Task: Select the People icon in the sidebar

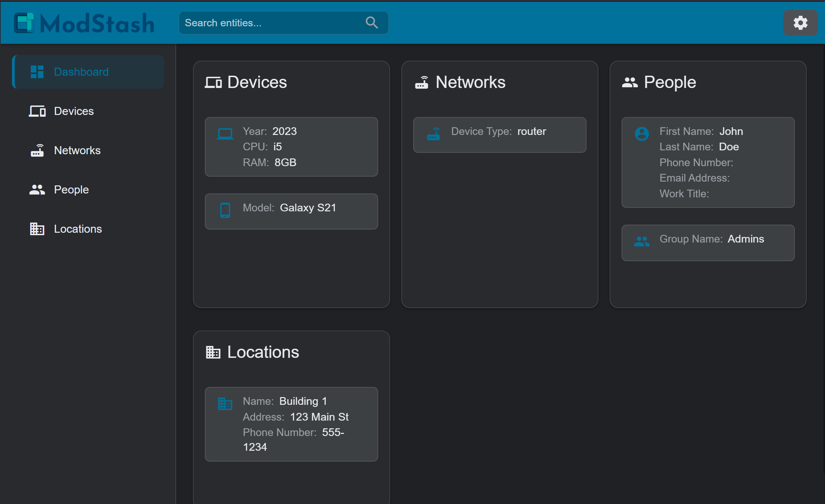Action: click(37, 189)
